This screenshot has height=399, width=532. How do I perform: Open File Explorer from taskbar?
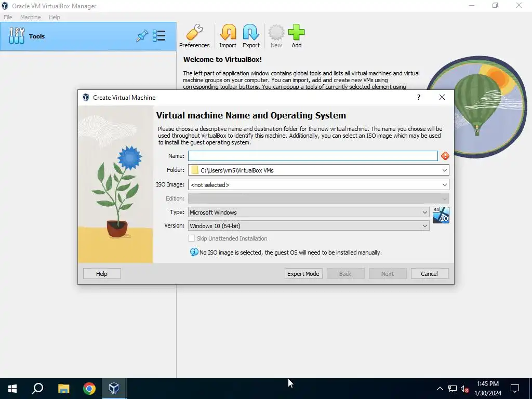pyautogui.click(x=63, y=389)
